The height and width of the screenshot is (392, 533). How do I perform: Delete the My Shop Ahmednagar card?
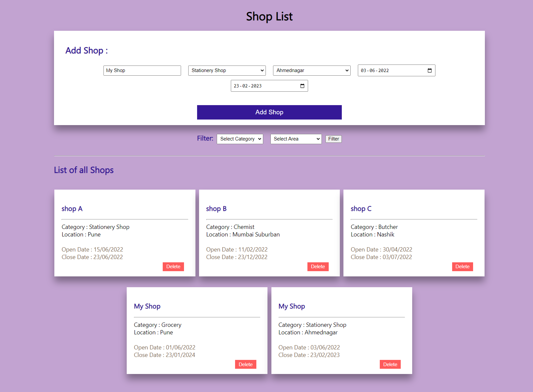click(390, 364)
